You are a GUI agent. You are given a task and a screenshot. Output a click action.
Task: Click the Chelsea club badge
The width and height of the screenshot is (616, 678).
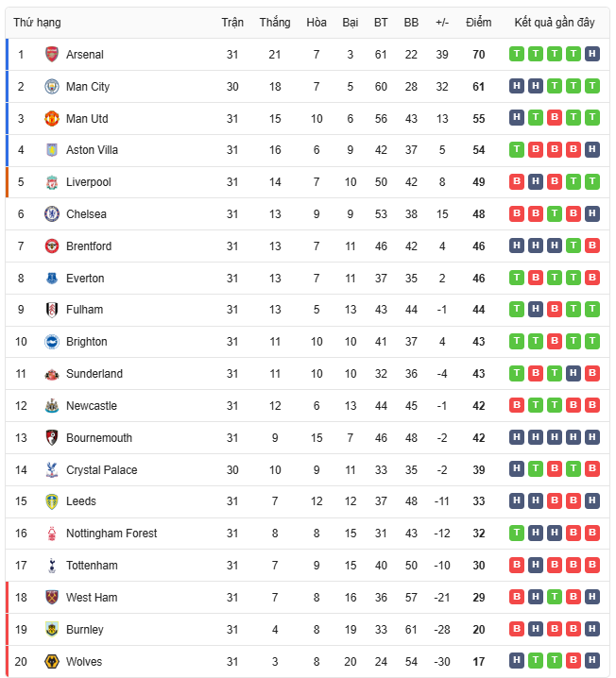(52, 214)
